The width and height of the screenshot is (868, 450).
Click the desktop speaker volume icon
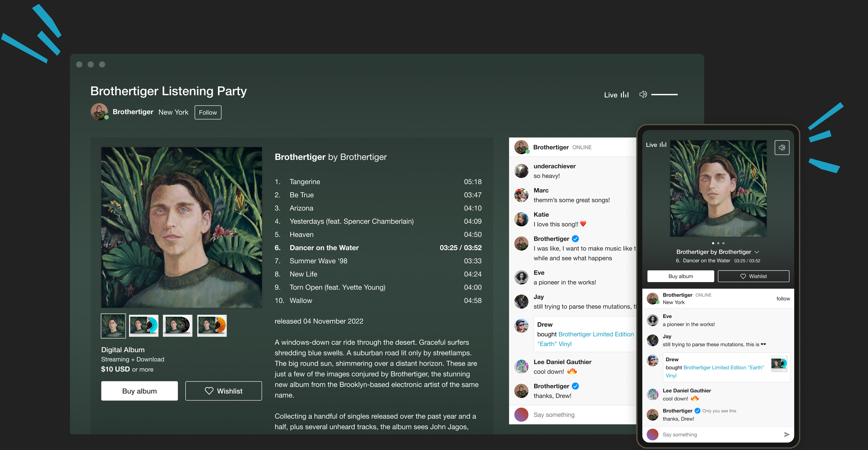pos(643,95)
